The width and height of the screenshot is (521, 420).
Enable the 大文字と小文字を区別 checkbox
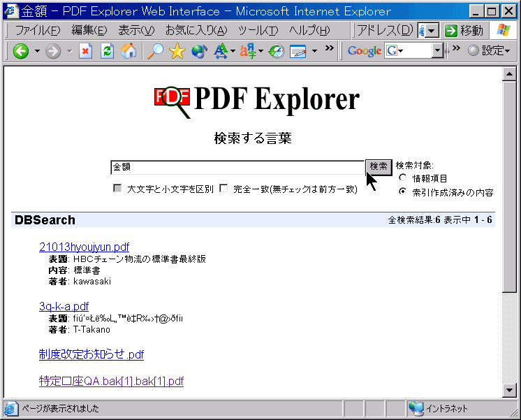(x=117, y=189)
